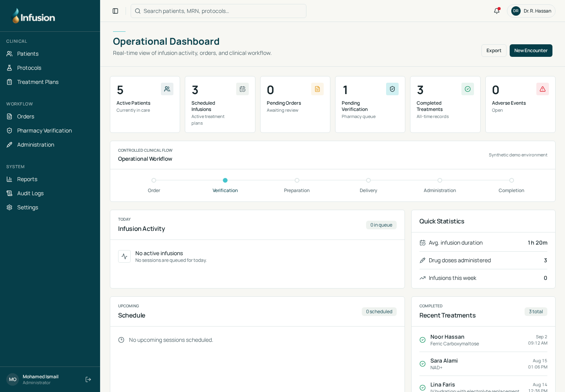Screen dimensions: 565x392
Task: Click the Infusions this week trend icon
Action: point(423,278)
